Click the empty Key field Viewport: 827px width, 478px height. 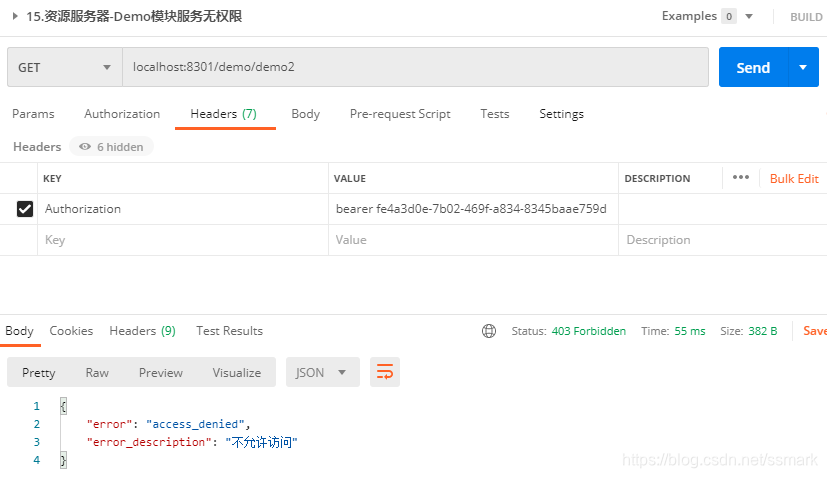tap(182, 240)
